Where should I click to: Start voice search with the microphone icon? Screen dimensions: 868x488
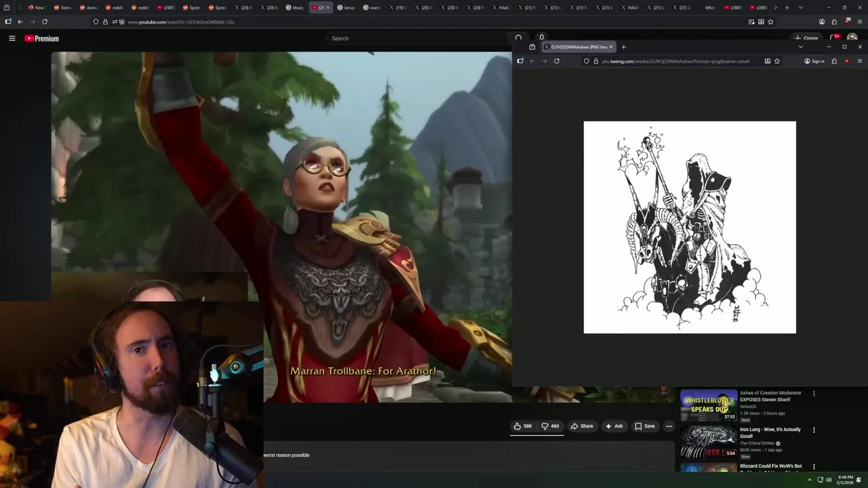pyautogui.click(x=541, y=38)
